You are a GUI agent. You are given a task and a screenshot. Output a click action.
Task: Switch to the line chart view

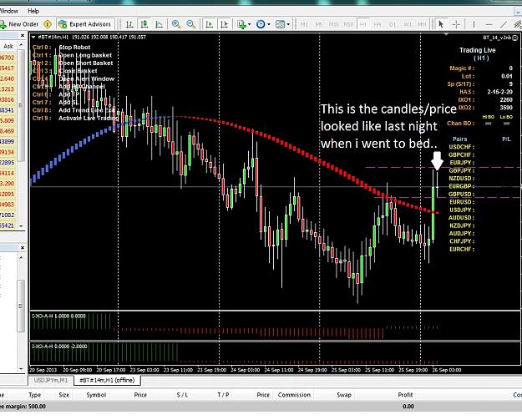click(x=160, y=24)
